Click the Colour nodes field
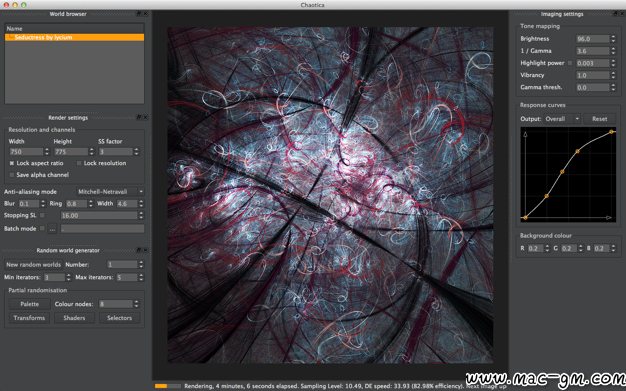The height and width of the screenshot is (391, 626). pos(116,304)
